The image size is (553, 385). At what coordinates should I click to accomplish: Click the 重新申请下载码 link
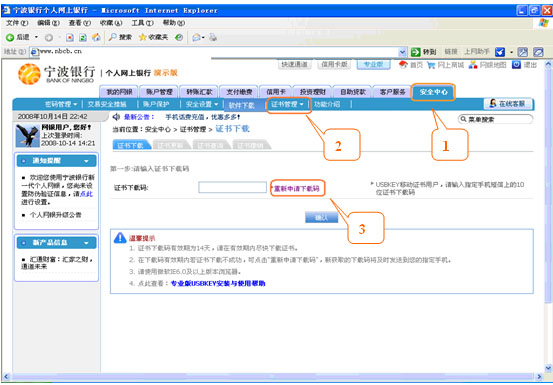tap(297, 189)
